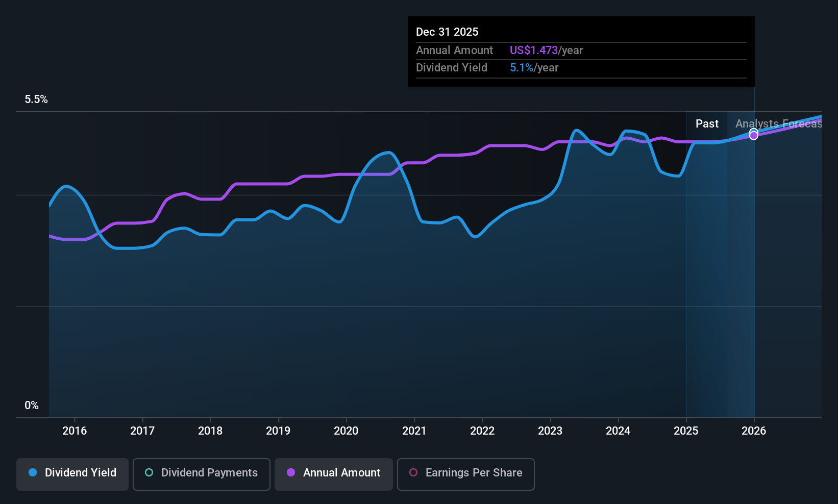Click the US$1.473 annual amount value
The image size is (838, 504).
[x=533, y=51]
